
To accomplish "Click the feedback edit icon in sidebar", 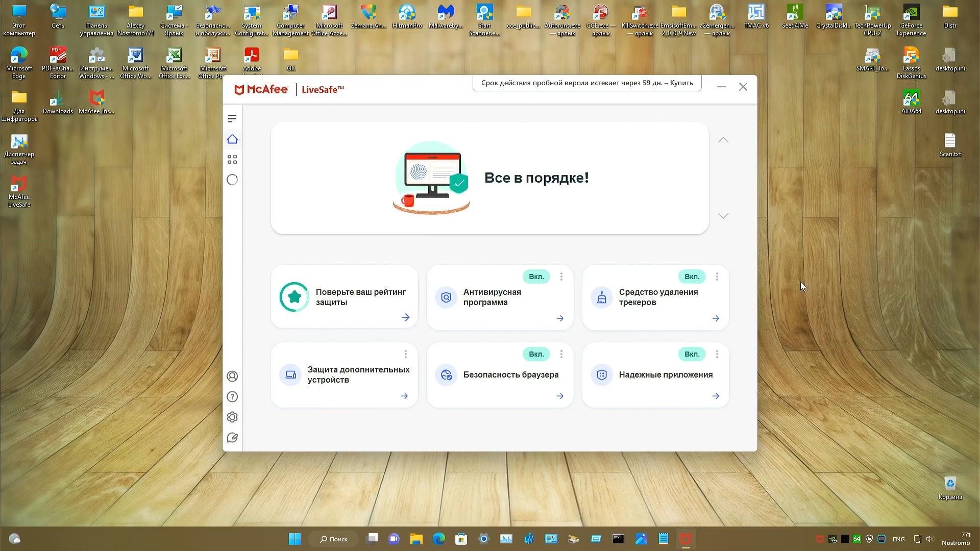I will tap(232, 438).
